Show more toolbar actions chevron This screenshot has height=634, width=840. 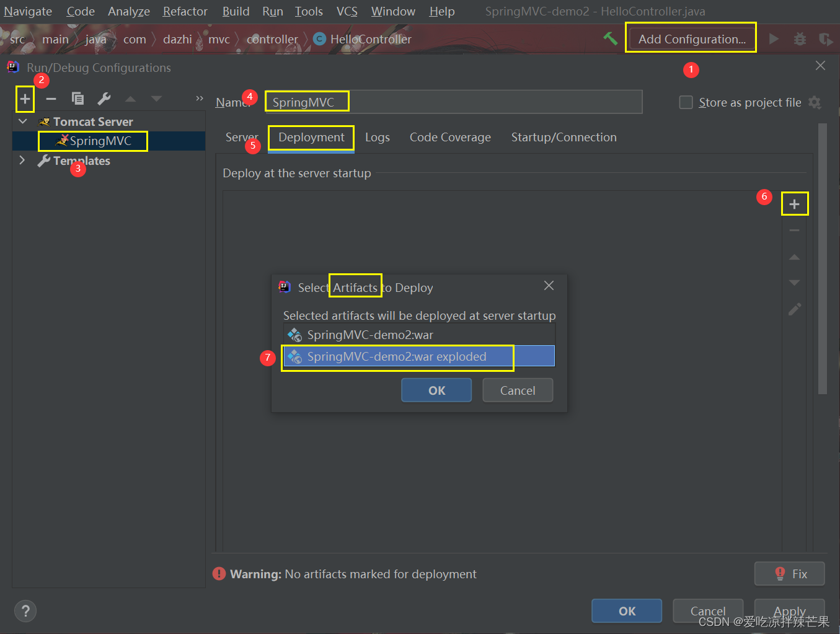click(x=200, y=99)
